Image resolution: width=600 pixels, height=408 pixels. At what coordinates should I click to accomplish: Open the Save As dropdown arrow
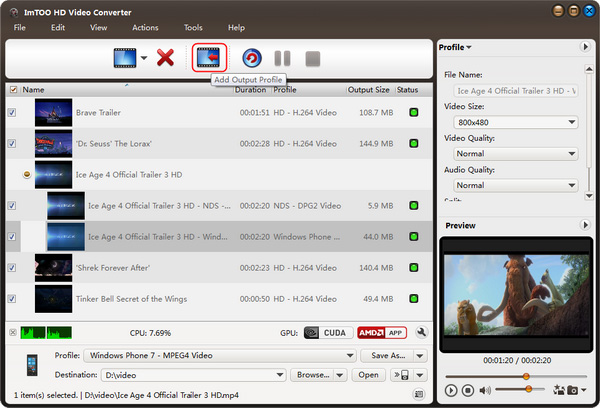coord(420,356)
